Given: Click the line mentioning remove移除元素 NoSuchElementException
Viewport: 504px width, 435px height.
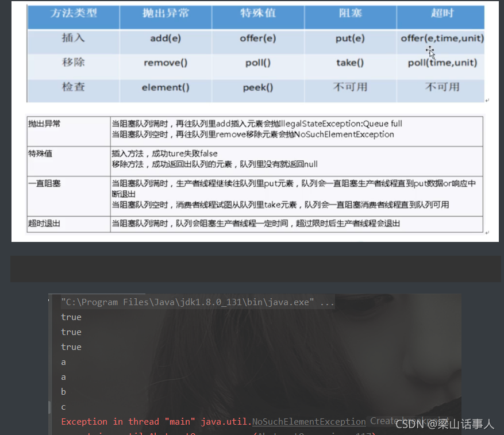Looking at the screenshot, I should tap(253, 134).
